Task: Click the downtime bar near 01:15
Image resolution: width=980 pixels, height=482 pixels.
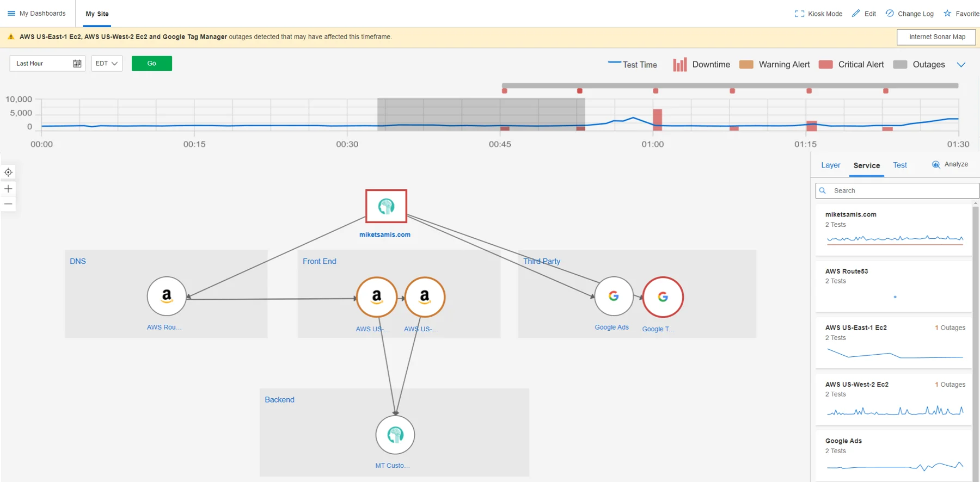Action: click(812, 126)
